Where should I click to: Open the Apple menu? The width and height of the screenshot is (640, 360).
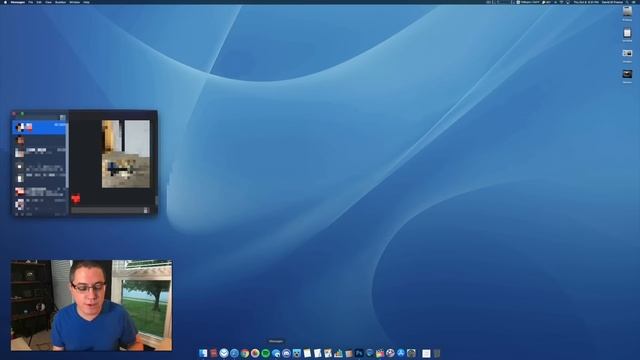coord(5,2)
